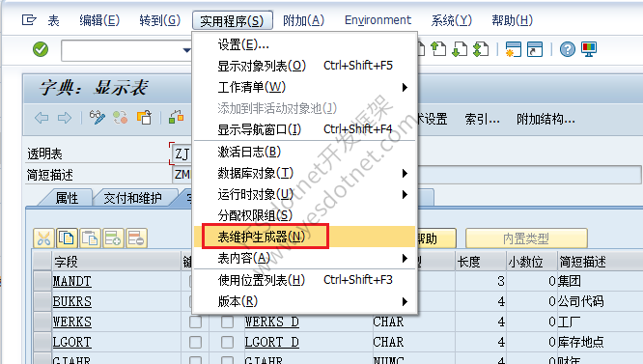Click the Paste icon above the table
The height and width of the screenshot is (364, 643).
tap(90, 238)
